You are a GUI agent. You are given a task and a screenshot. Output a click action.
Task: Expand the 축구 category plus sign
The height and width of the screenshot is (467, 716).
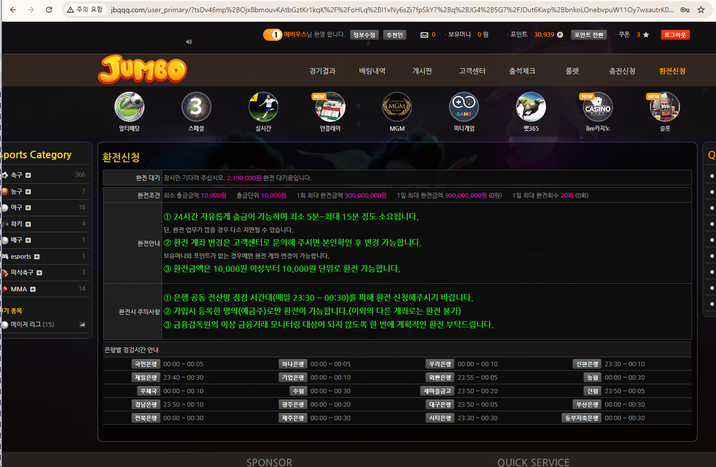pyautogui.click(x=29, y=175)
